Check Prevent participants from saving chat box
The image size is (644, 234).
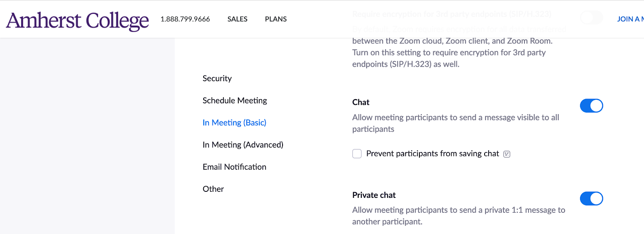[357, 154]
